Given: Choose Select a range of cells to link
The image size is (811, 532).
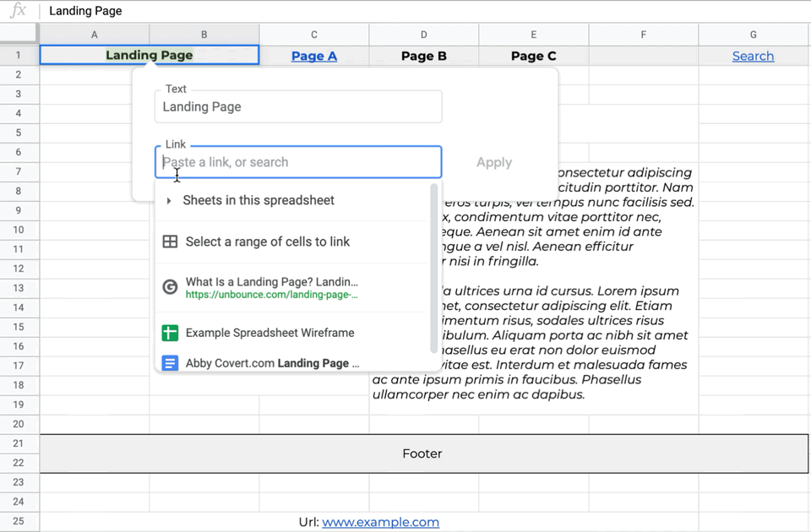Looking at the screenshot, I should (x=291, y=242).
